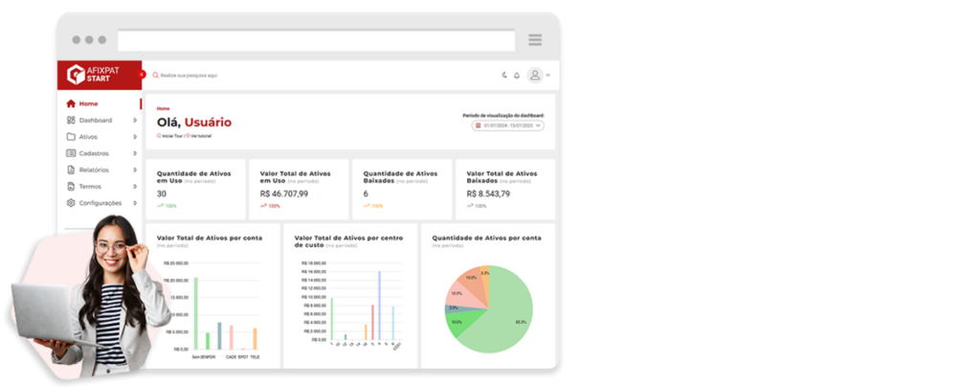Open the user profile avatar menu
The width and height of the screenshot is (980, 387).
point(535,75)
